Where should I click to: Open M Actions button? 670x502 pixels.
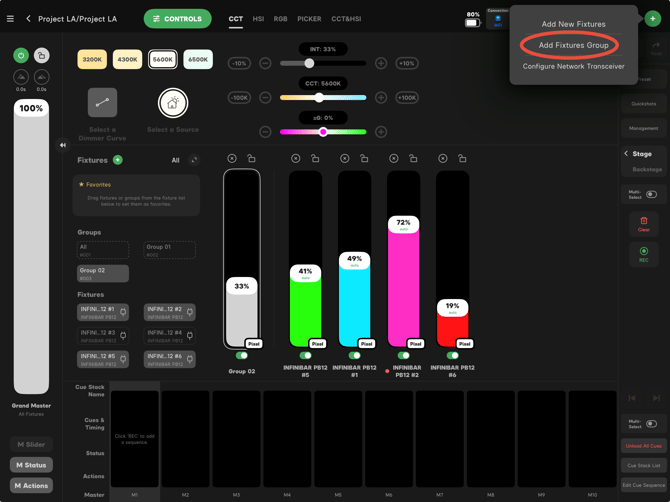pos(31,485)
